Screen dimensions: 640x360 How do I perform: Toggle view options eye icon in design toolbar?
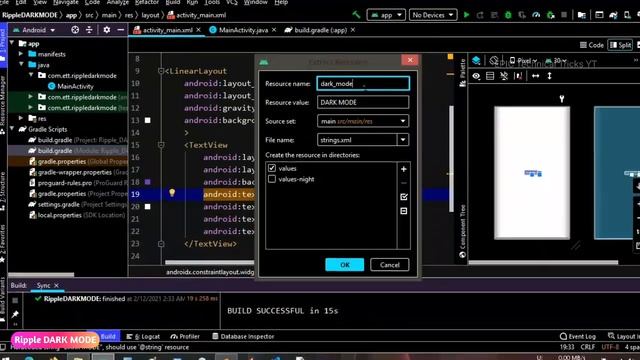click(x=476, y=76)
